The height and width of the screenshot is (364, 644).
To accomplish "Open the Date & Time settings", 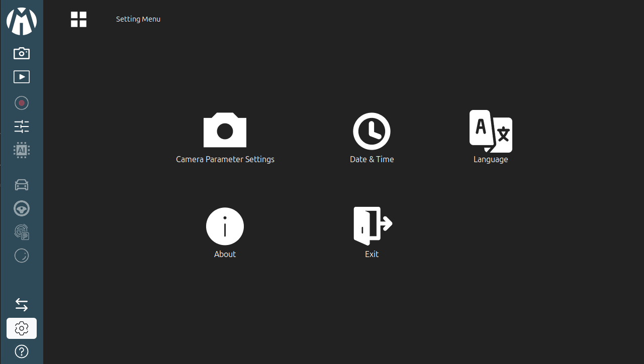I will click(x=372, y=132).
